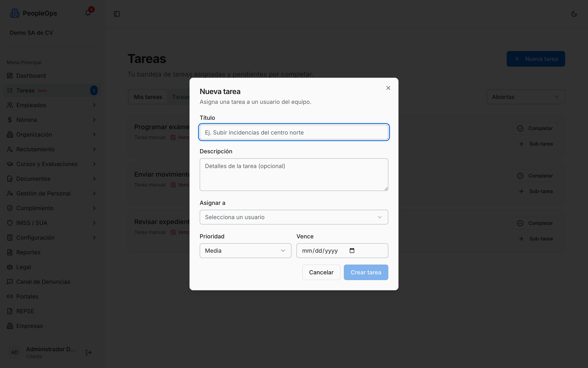The width and height of the screenshot is (588, 368).
Task: Click the Cancelar button
Action: point(321,272)
